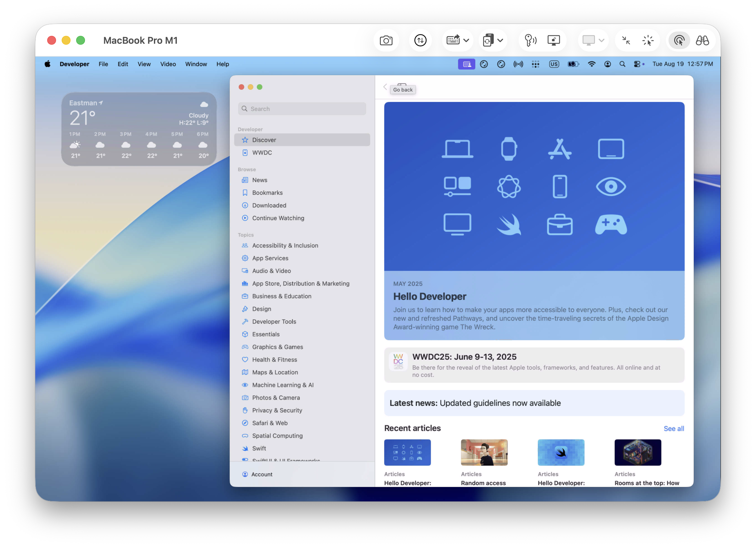Take a screenshot with the camera icon
Viewport: 756px width, 548px height.
[x=386, y=41]
